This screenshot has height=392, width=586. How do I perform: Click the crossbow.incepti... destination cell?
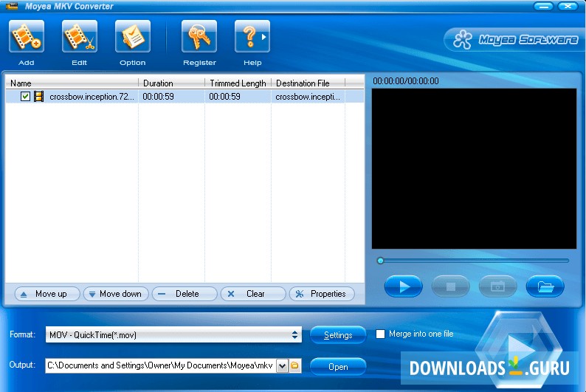(308, 97)
